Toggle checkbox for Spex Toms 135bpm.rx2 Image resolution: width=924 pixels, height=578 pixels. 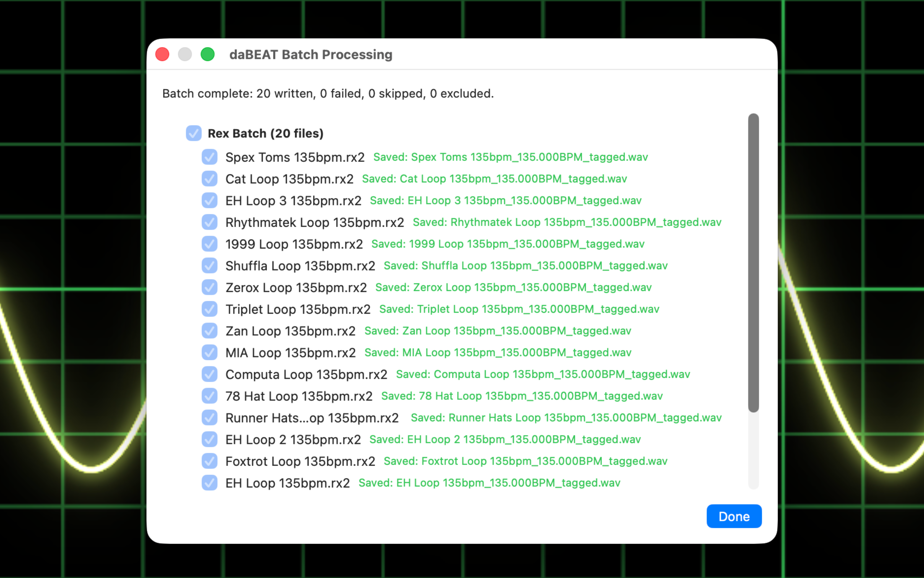tap(210, 157)
